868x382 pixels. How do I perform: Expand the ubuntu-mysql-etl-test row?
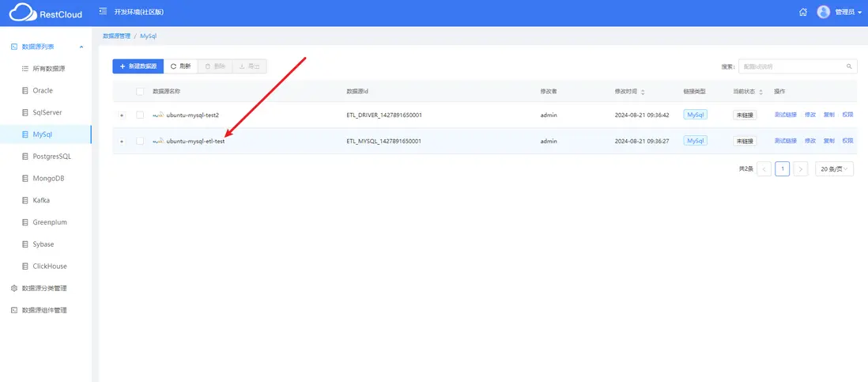[122, 141]
